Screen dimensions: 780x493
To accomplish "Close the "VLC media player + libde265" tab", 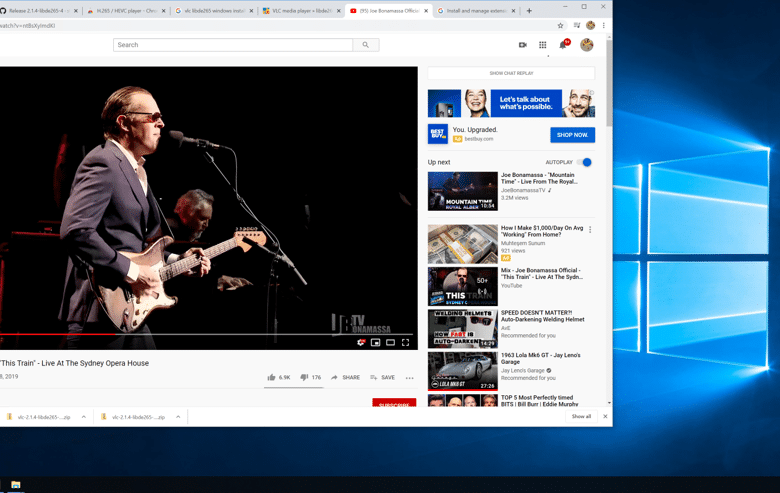I will [x=339, y=10].
